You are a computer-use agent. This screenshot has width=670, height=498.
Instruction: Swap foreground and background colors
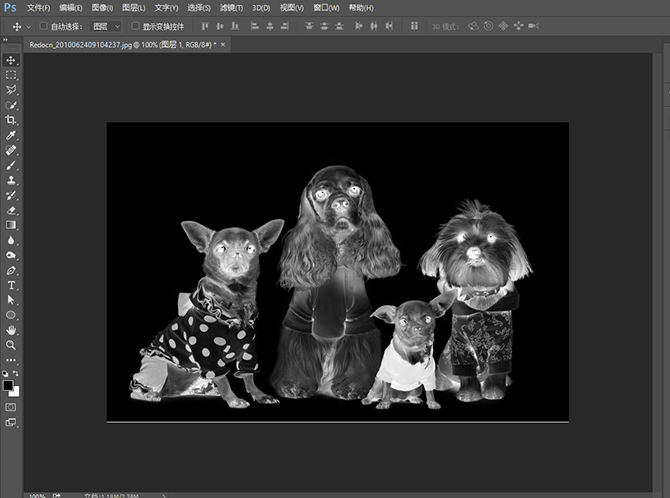(16, 373)
